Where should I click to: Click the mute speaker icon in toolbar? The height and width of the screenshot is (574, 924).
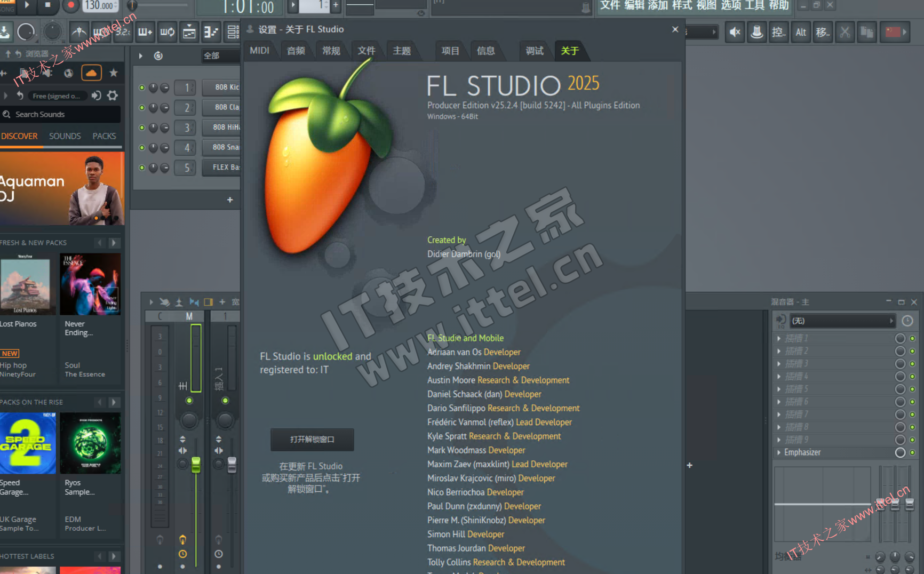tap(735, 33)
